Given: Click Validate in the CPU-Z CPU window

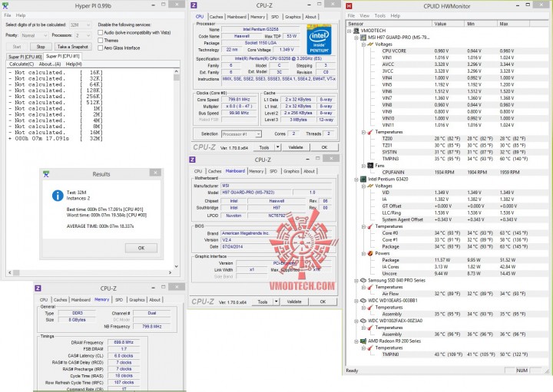Looking at the screenshot, I should (296, 147).
